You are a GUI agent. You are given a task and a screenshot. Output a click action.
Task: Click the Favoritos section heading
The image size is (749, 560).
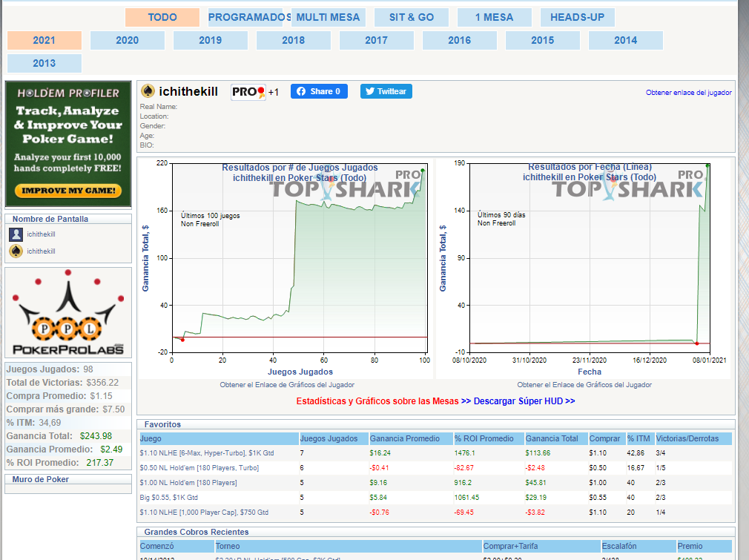pos(162,424)
